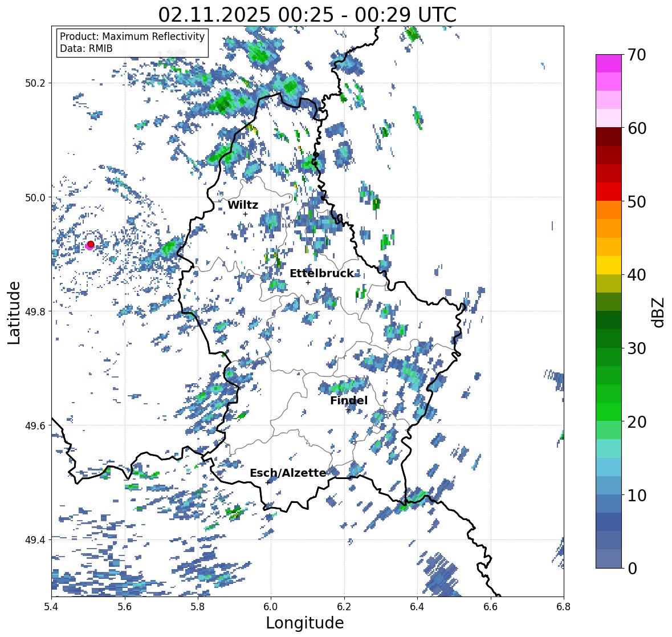Click the dark maroon band below 60 dBZ
The width and height of the screenshot is (672, 637).
tap(609, 137)
